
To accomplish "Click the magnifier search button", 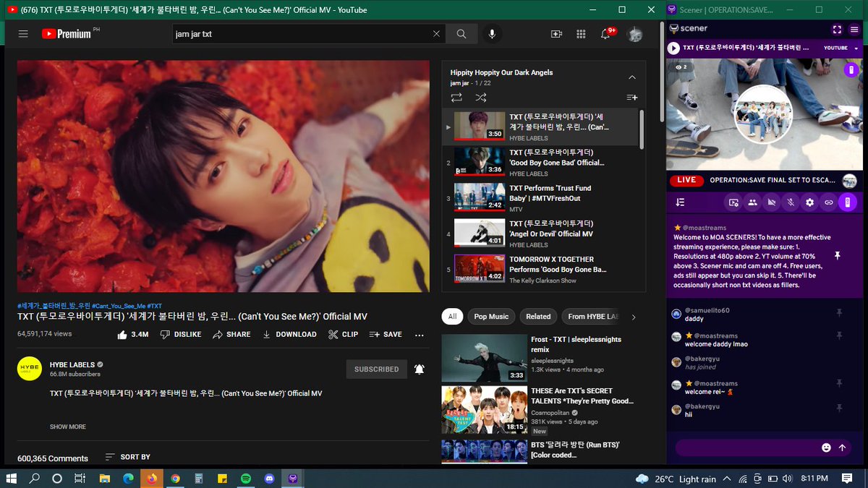I will tap(461, 34).
